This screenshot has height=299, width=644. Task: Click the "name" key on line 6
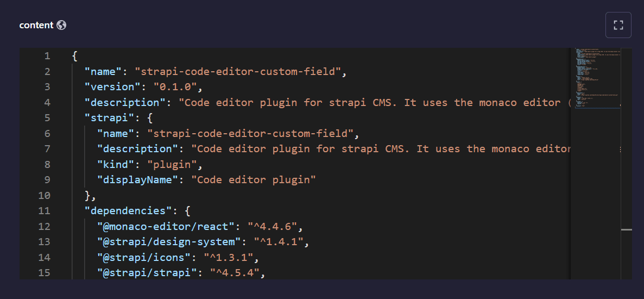116,133
